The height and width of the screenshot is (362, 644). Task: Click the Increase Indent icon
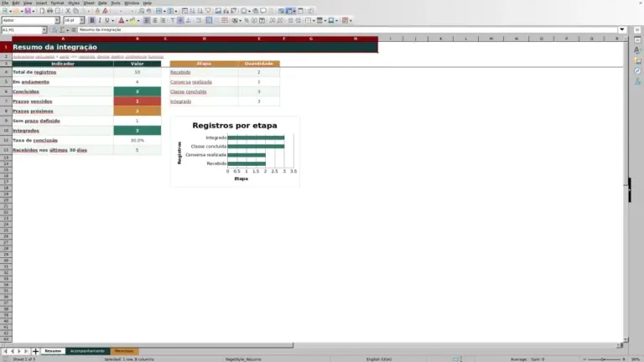click(x=290, y=20)
